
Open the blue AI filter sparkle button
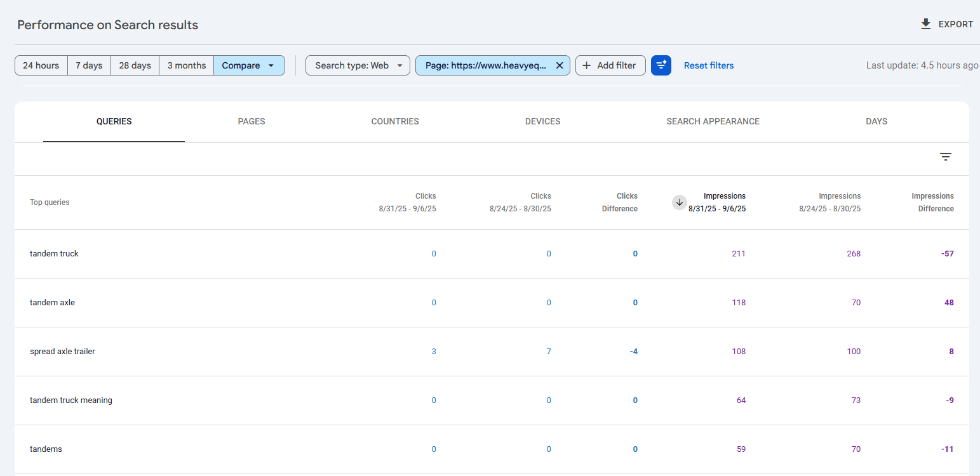(x=661, y=65)
